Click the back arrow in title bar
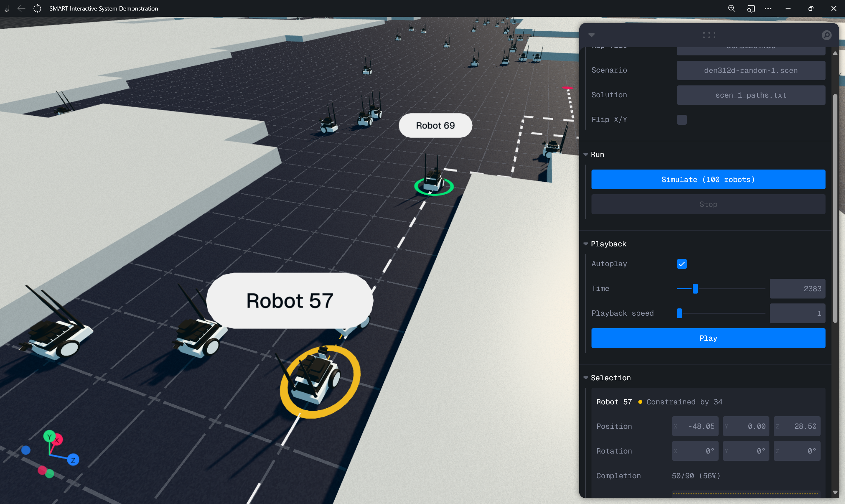845x504 pixels. coord(21,8)
